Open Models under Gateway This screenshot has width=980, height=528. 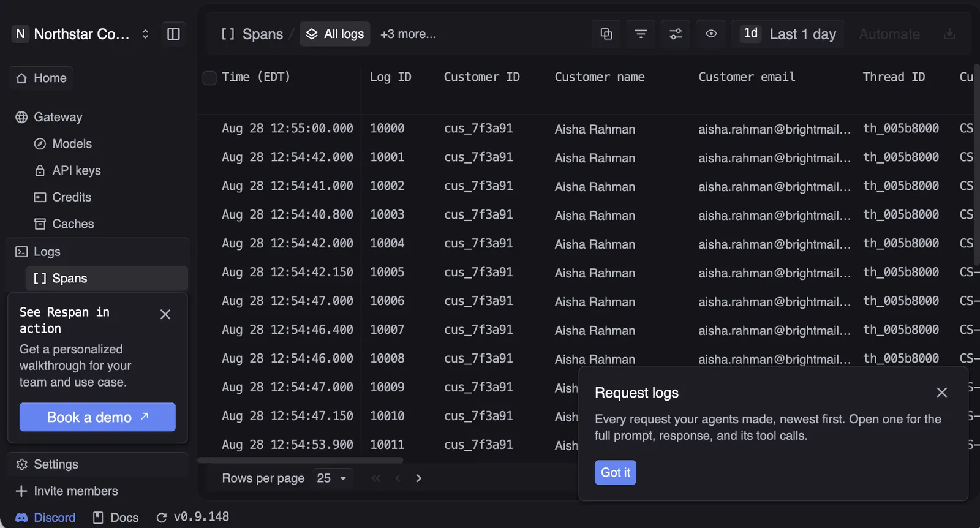63,144
